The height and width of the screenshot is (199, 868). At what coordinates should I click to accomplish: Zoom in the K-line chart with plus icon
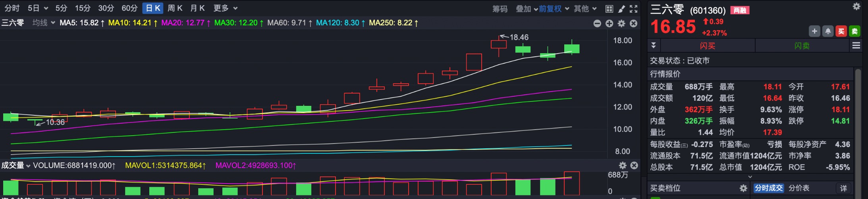tap(609, 23)
